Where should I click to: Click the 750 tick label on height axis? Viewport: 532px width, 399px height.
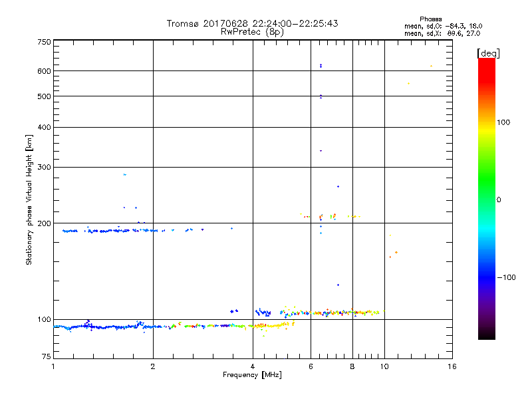44,42
